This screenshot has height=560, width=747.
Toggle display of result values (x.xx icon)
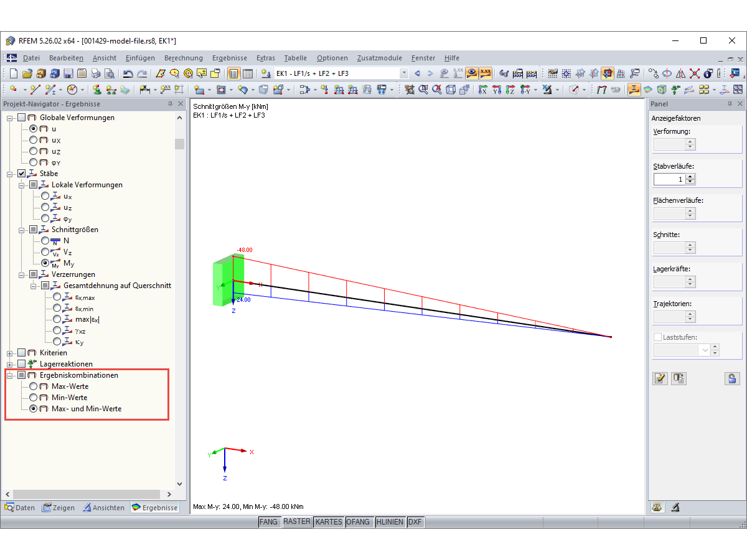[x=484, y=73]
